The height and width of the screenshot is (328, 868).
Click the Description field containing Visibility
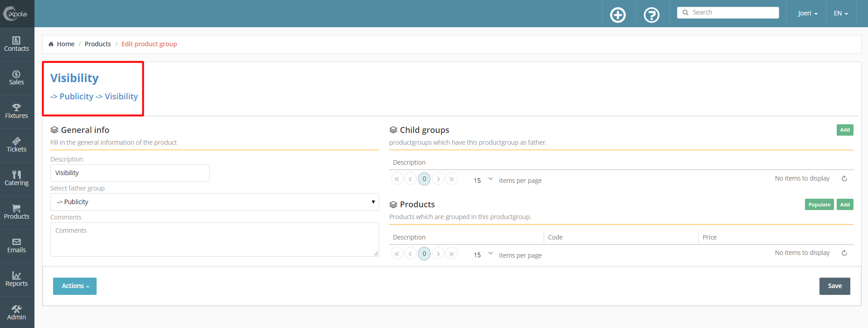point(130,173)
